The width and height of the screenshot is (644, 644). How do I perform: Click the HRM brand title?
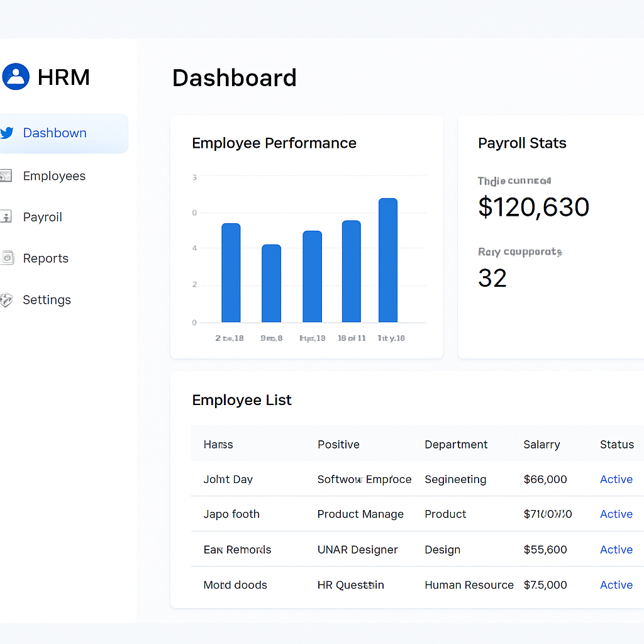64,77
